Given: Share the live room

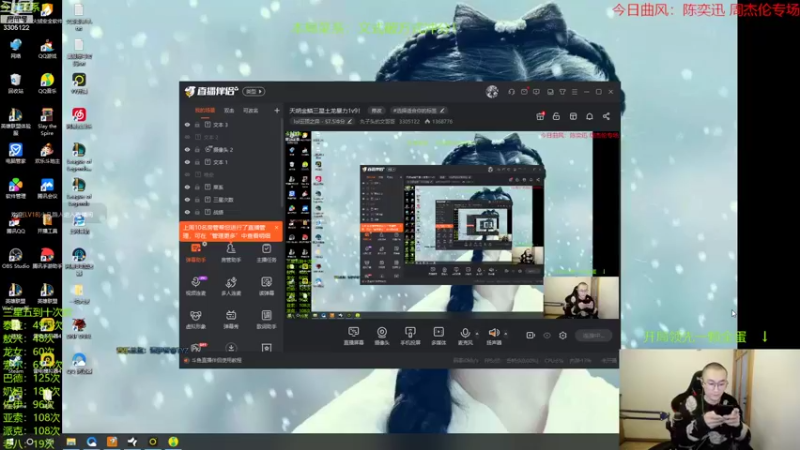Looking at the screenshot, I should pos(606,116).
